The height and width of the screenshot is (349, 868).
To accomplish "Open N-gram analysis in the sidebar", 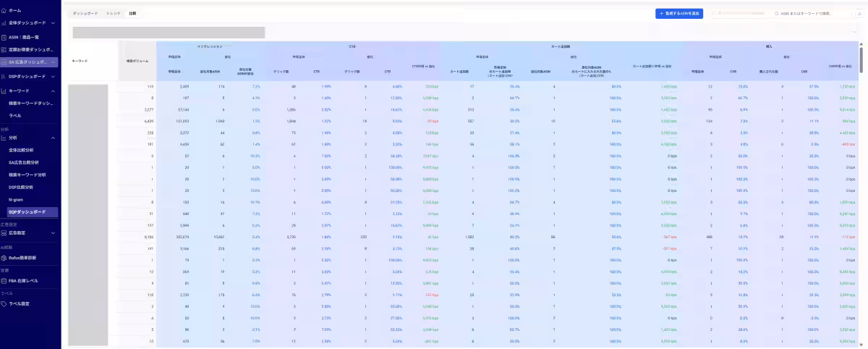I will (x=16, y=199).
